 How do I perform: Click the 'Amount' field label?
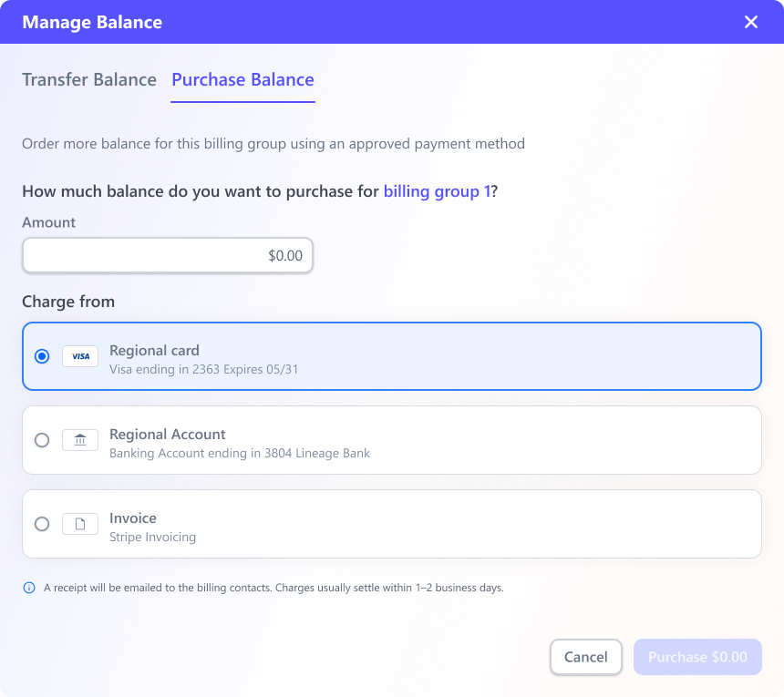48,222
